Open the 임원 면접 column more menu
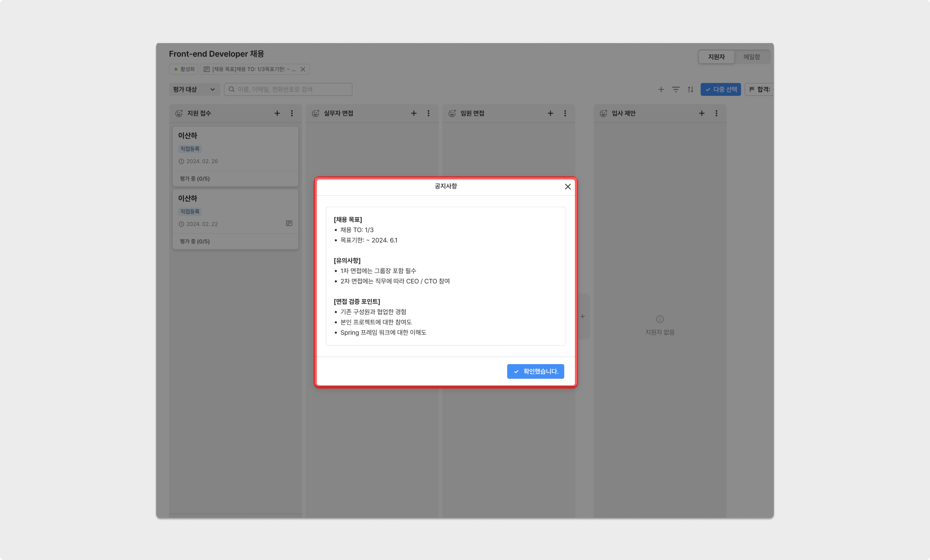This screenshot has width=930, height=560. pos(565,113)
